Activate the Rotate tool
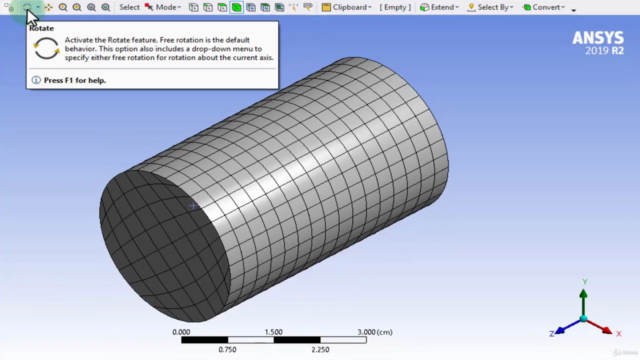Screen dimensions: 640x360 click(27, 7)
